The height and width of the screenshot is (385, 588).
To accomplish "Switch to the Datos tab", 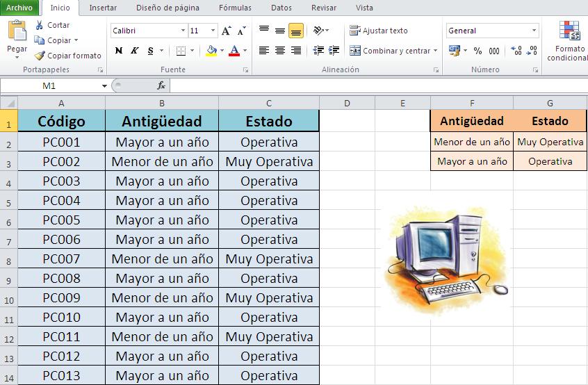I will 281,8.
